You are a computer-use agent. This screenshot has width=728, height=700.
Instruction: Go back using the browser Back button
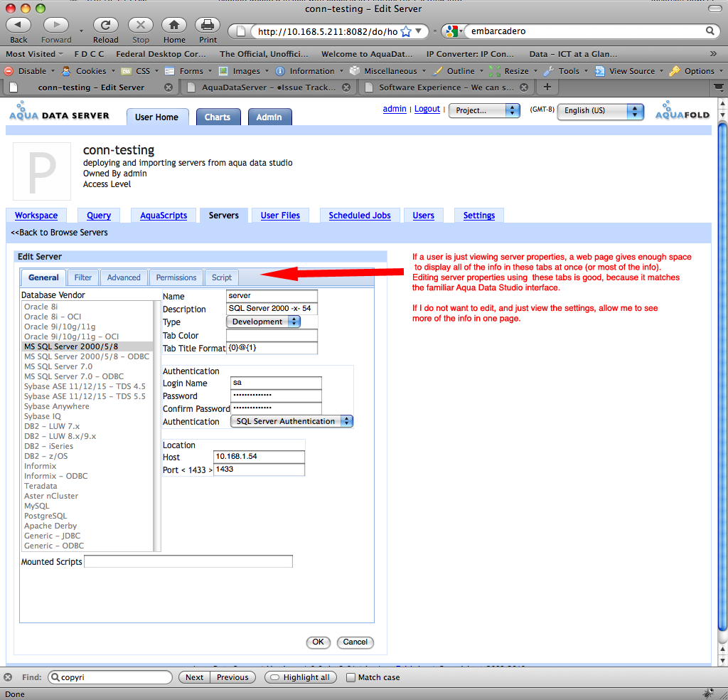pyautogui.click(x=18, y=25)
